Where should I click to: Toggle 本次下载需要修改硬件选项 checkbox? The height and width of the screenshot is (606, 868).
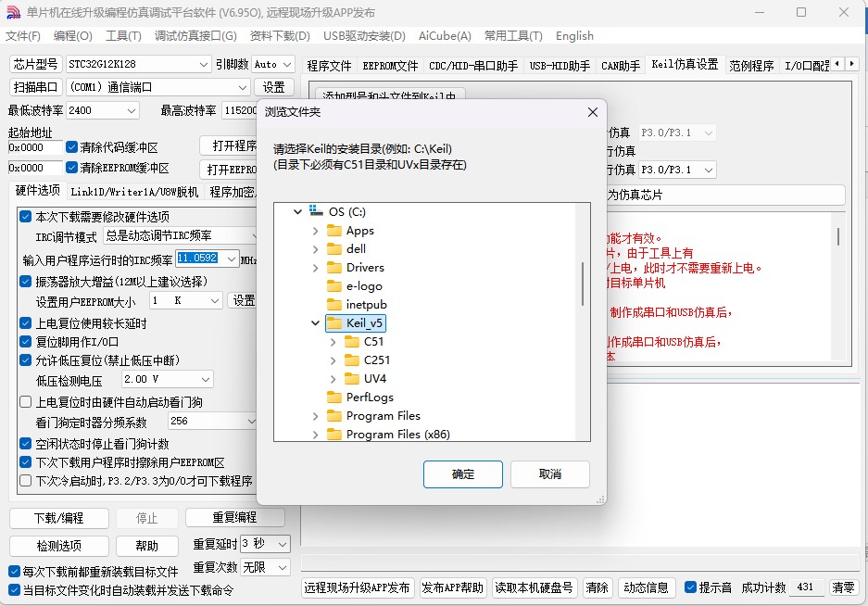click(x=25, y=216)
